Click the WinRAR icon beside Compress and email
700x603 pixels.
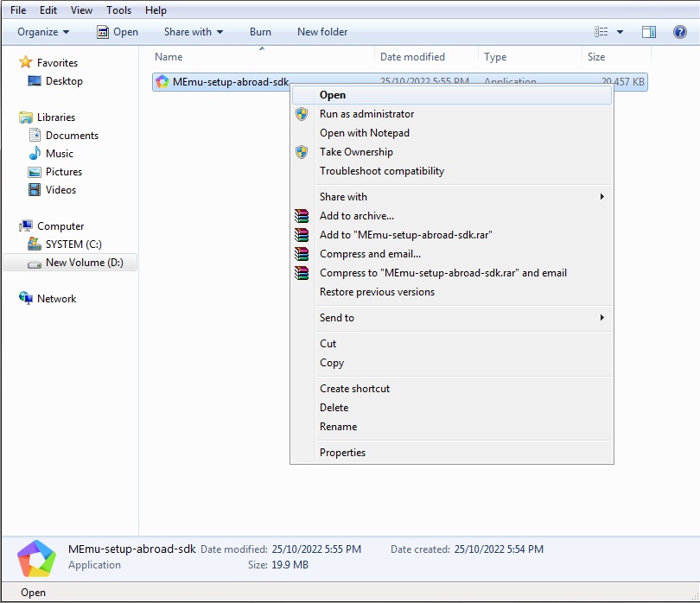pos(301,254)
